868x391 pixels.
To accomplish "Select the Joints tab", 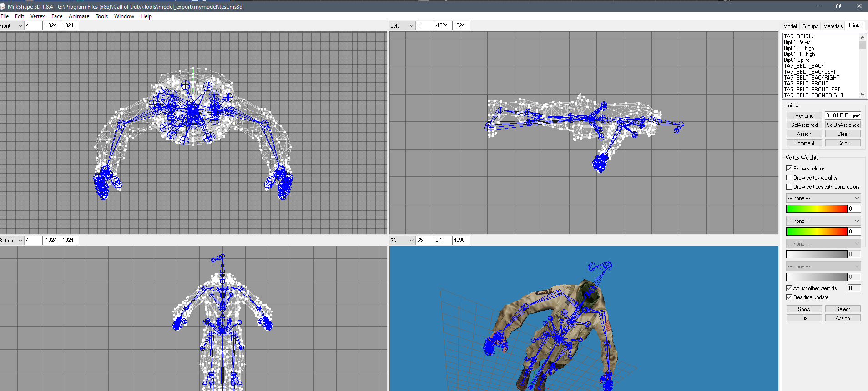I will (x=854, y=26).
